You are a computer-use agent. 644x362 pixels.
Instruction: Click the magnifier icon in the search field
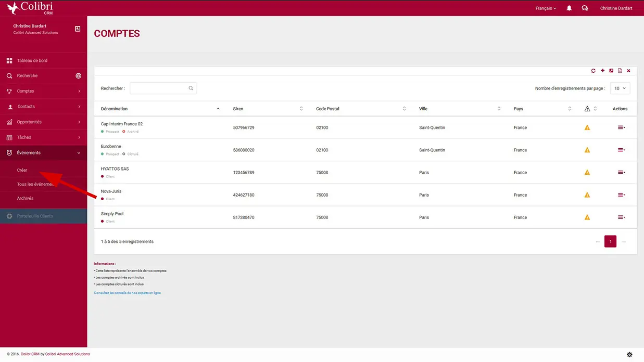click(191, 88)
